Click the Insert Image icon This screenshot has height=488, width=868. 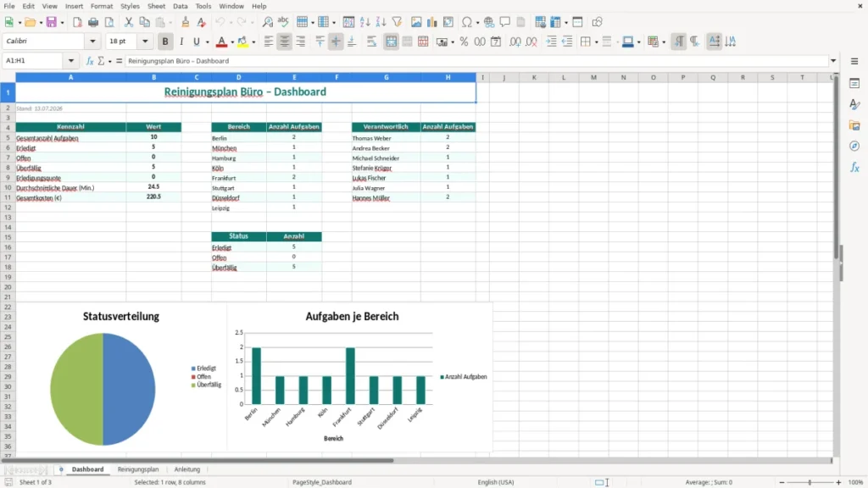pos(416,22)
